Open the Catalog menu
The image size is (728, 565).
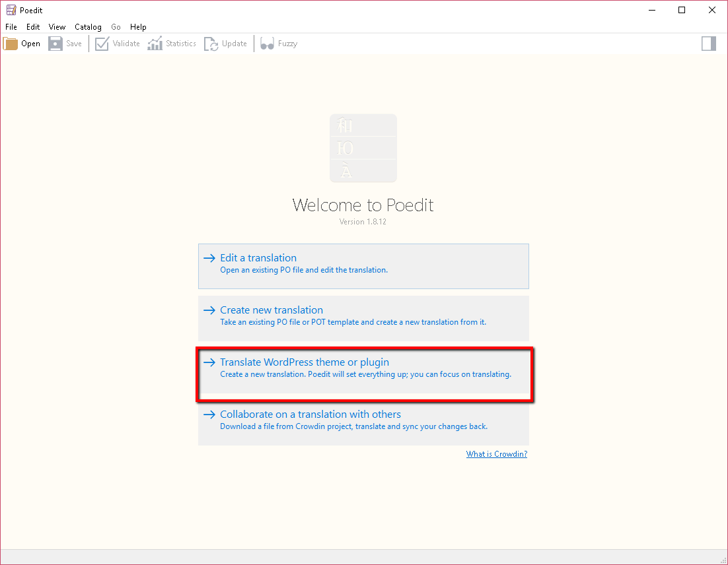coord(88,27)
